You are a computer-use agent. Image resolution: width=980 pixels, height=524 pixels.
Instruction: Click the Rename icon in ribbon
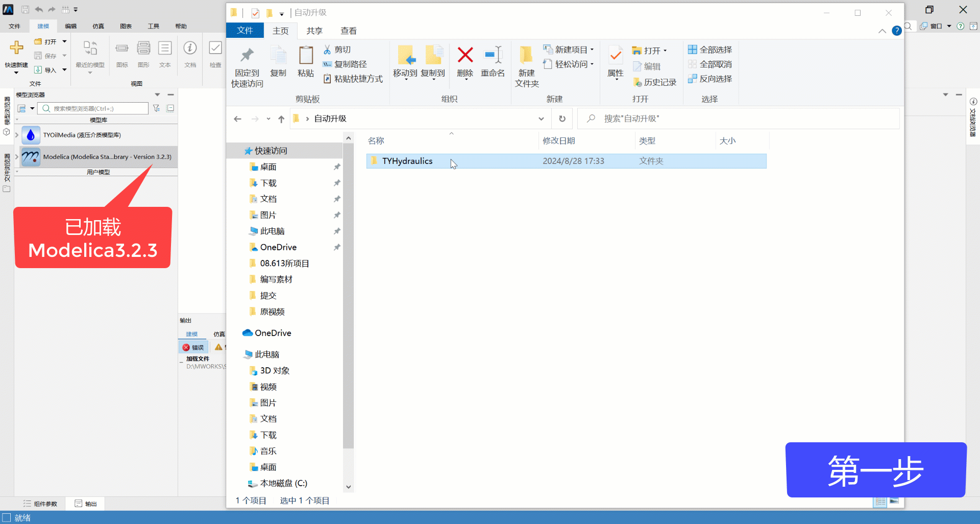pyautogui.click(x=493, y=55)
